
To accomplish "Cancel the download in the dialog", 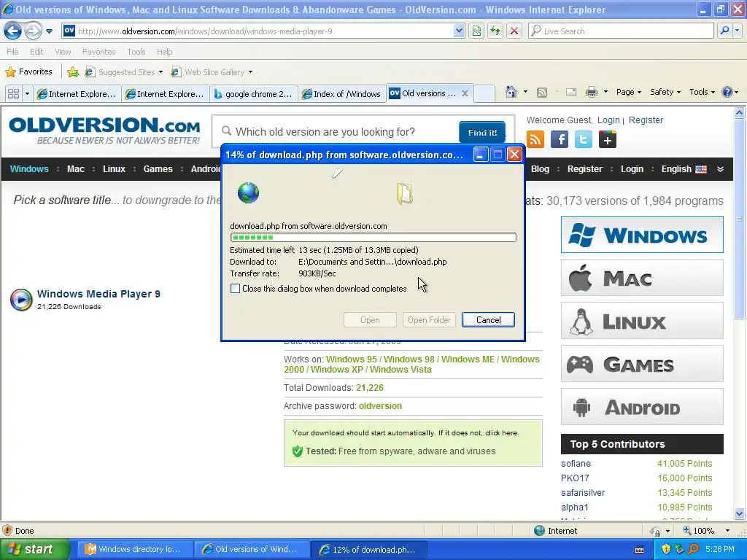I will tap(488, 320).
